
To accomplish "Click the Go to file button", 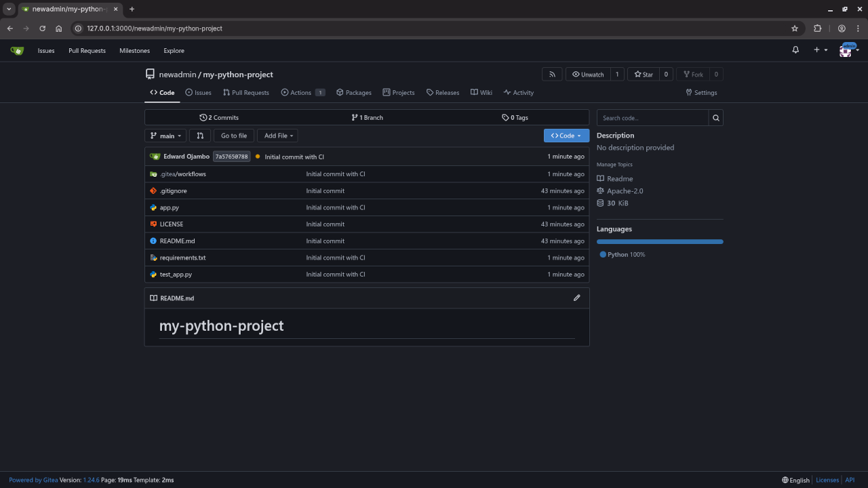I will tap(234, 136).
